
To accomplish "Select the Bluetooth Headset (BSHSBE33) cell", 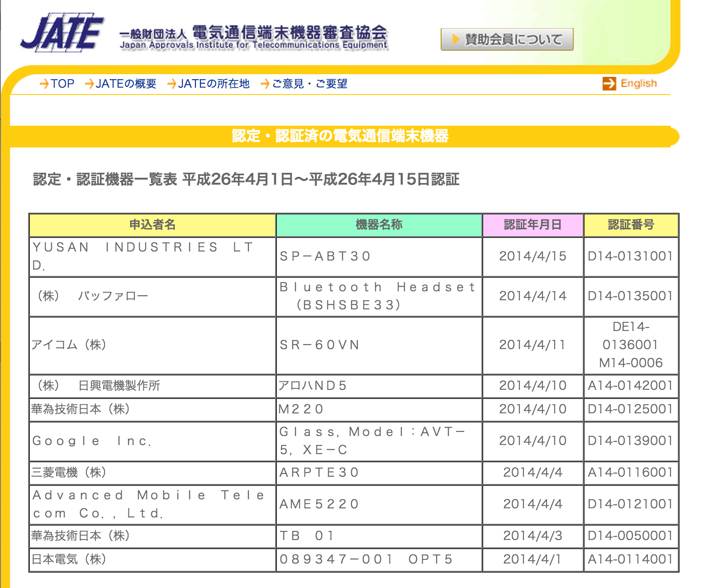I will [379, 296].
